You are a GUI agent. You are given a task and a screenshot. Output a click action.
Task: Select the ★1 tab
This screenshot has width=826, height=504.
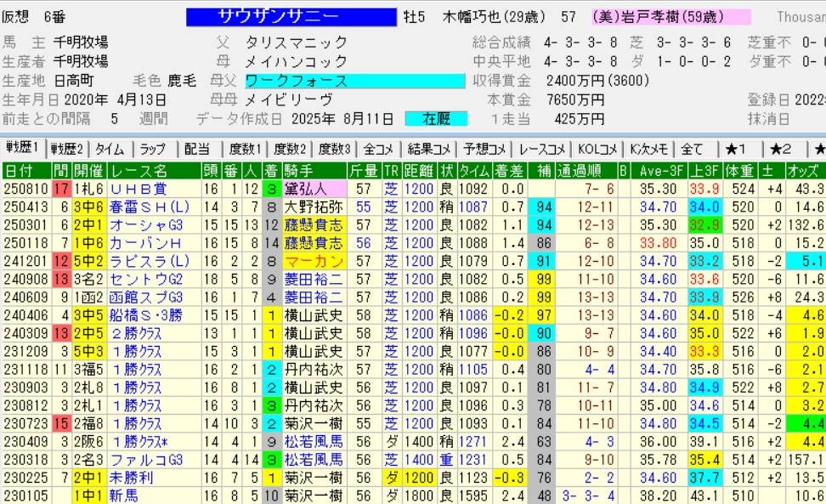tap(736, 149)
